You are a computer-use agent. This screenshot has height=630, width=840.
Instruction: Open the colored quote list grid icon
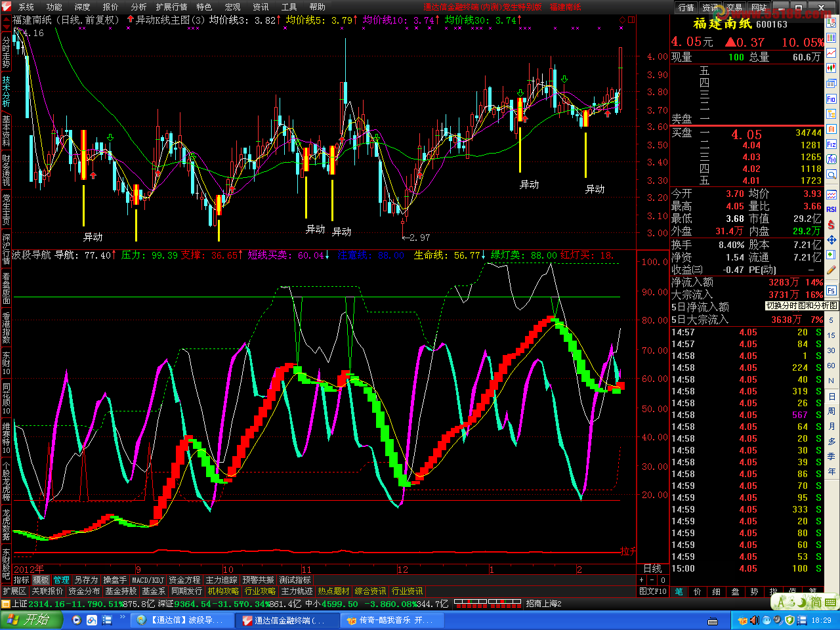point(831,37)
